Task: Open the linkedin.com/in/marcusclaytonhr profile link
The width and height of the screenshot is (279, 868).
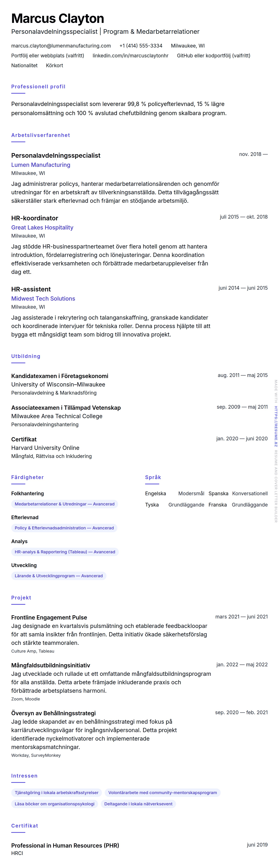Action: pos(130,56)
